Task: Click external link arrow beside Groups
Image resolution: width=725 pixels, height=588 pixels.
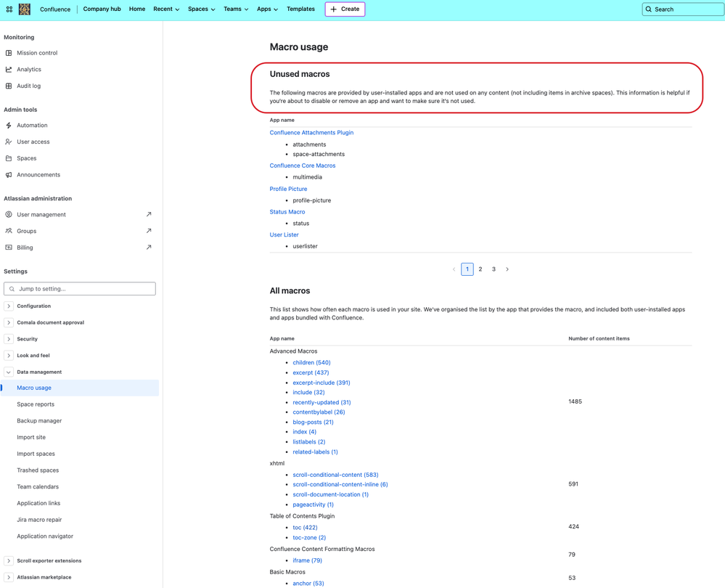Action: (x=149, y=231)
